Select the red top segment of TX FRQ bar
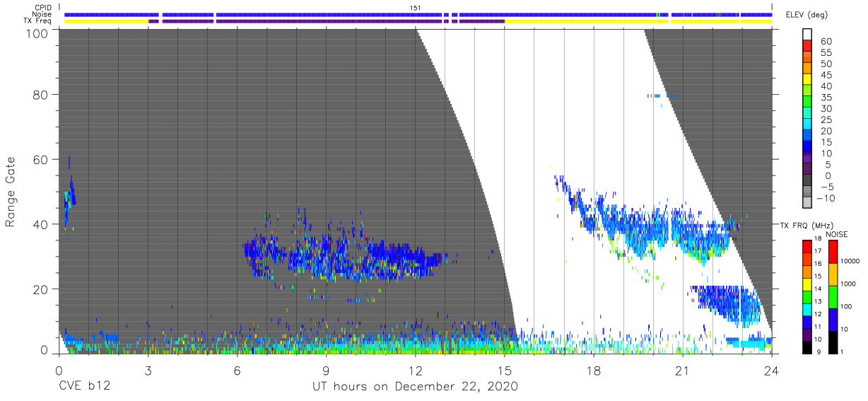 [x=807, y=245]
